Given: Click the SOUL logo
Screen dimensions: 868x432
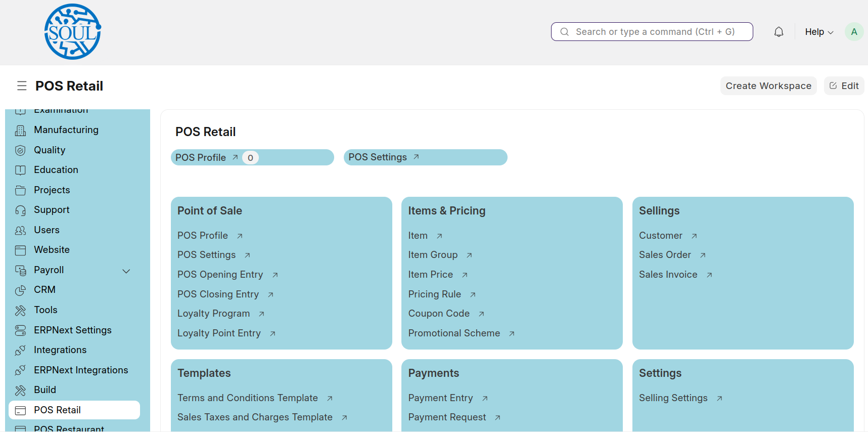Looking at the screenshot, I should [72, 32].
